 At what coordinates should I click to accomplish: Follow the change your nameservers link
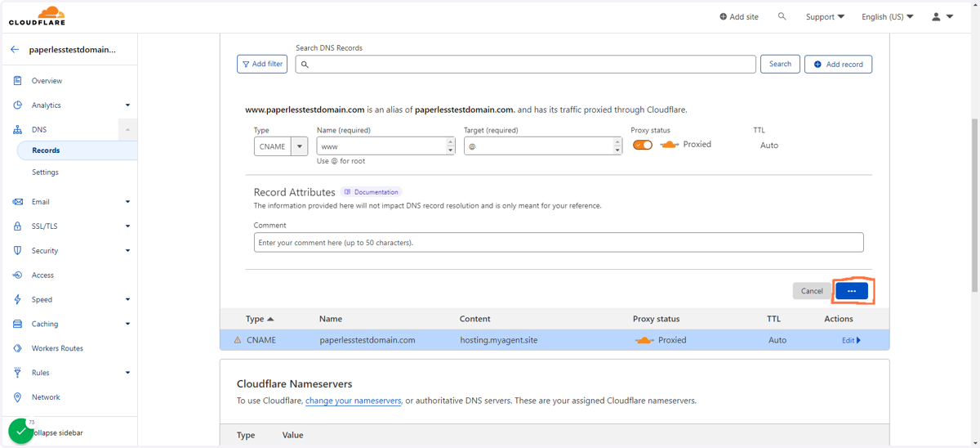353,401
